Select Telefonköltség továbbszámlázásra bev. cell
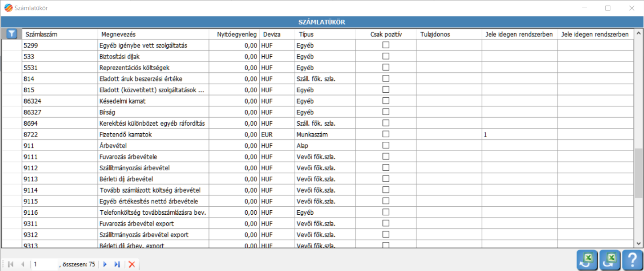The image size is (644, 271). point(153,212)
